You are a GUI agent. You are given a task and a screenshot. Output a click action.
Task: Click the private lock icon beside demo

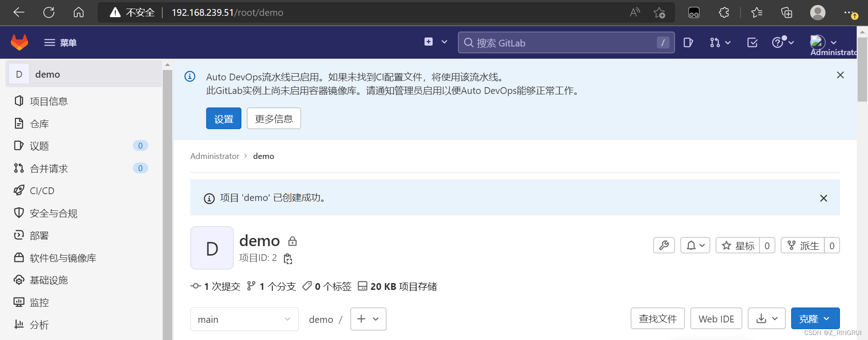coord(292,241)
